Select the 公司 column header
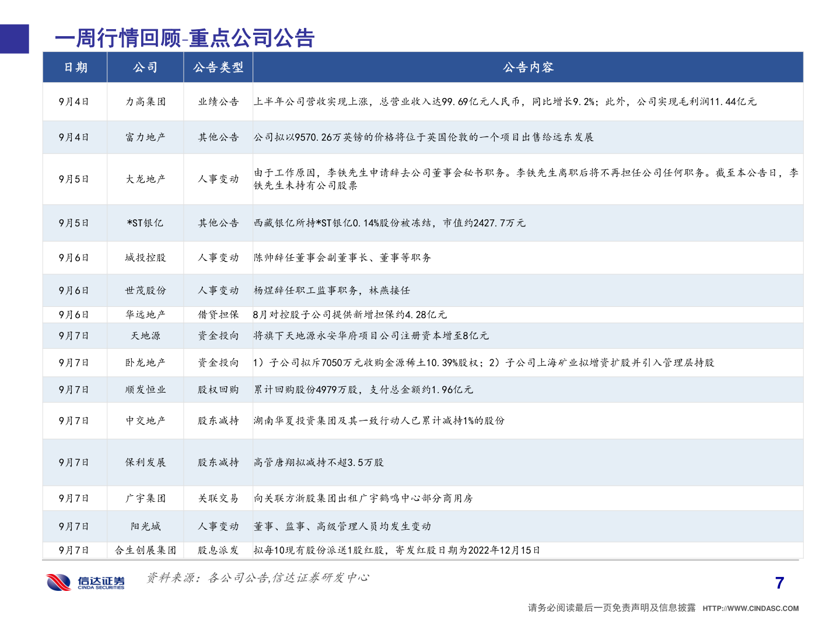 click(x=145, y=68)
